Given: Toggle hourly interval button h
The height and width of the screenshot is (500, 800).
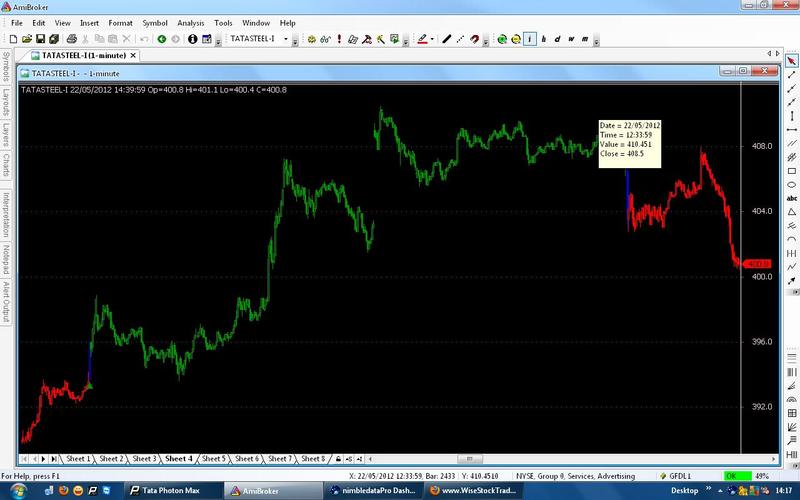Looking at the screenshot, I should (x=543, y=39).
